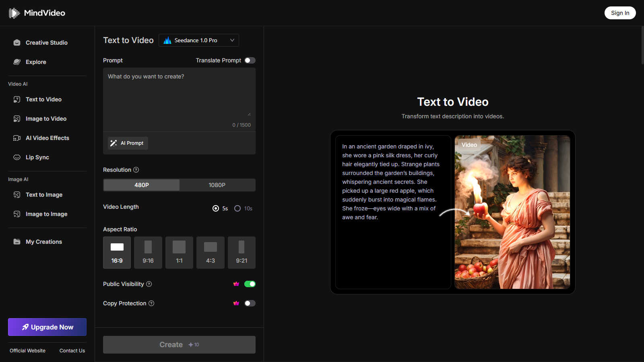
Task: Click the Creative Studio cube icon
Action: (x=17, y=43)
